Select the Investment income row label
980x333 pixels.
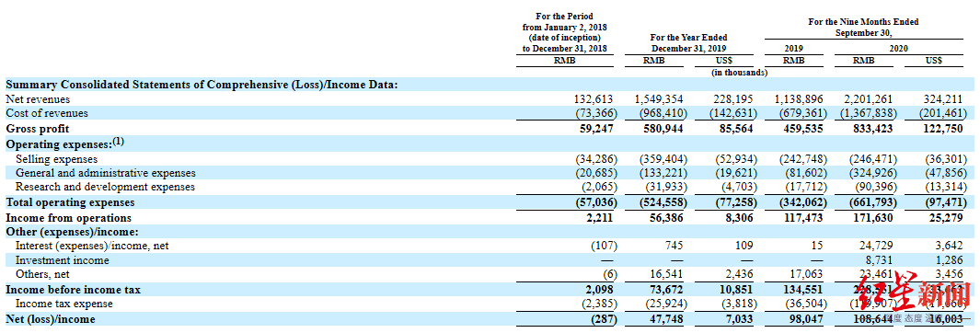coord(62,260)
